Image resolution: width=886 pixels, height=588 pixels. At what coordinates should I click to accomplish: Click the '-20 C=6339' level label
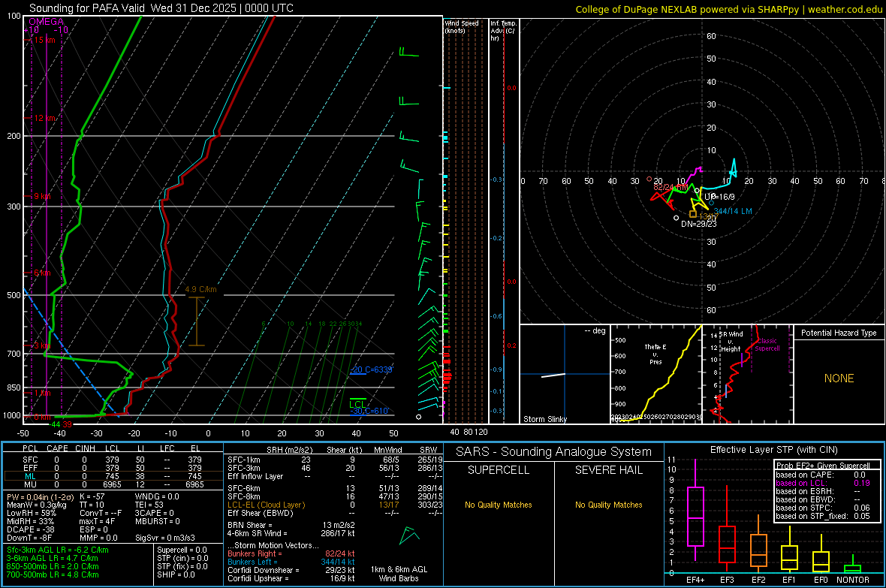371,369
